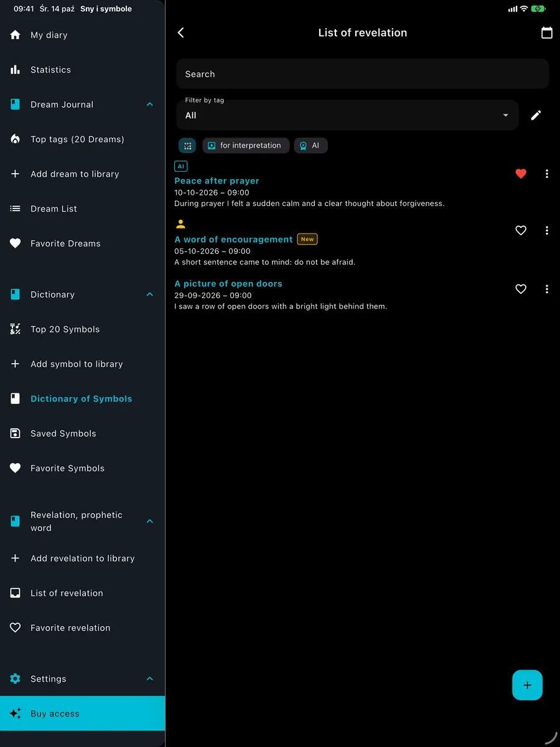The image size is (560, 747).
Task: Go back using the arrow icon
Action: (x=181, y=32)
